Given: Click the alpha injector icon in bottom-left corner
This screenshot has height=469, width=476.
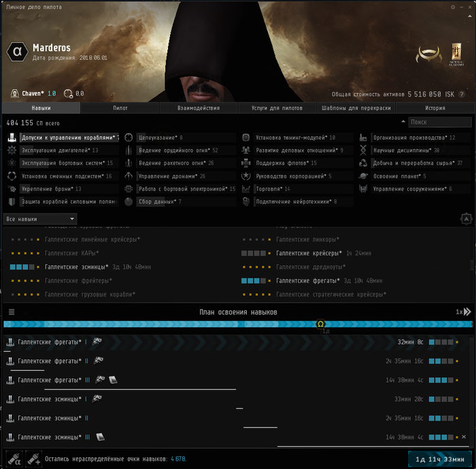Looking at the screenshot, I should pyautogui.click(x=13, y=458).
